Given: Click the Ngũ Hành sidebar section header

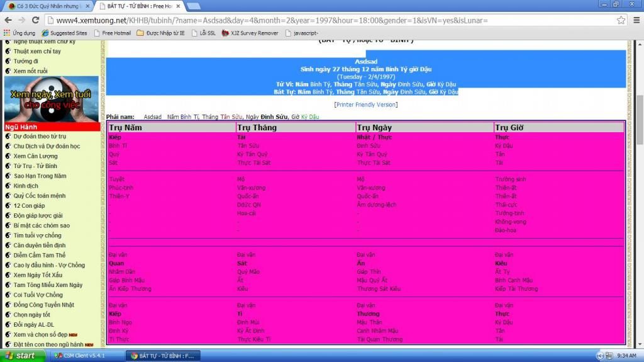Looking at the screenshot, I should pyautogui.click(x=52, y=127).
